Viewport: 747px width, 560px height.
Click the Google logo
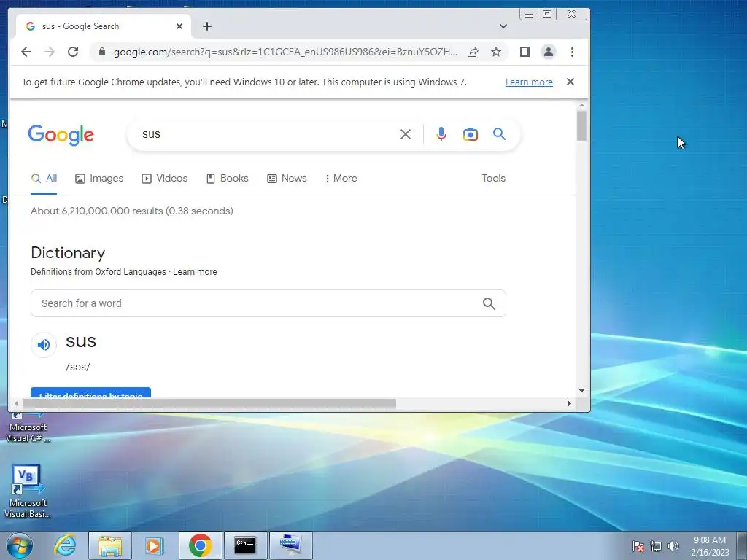pyautogui.click(x=61, y=135)
